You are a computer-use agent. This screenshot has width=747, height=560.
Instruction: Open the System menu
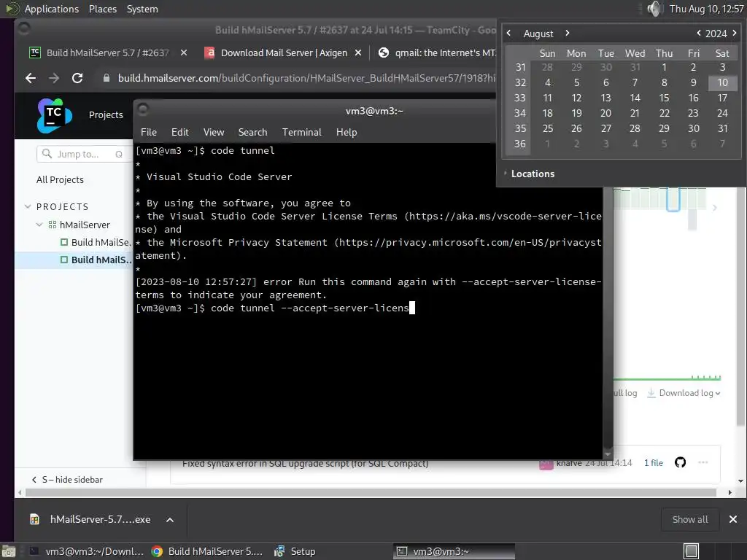[x=142, y=9]
